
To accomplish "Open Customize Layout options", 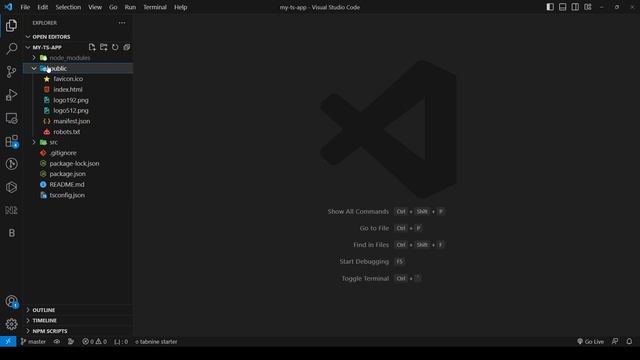I will [588, 7].
